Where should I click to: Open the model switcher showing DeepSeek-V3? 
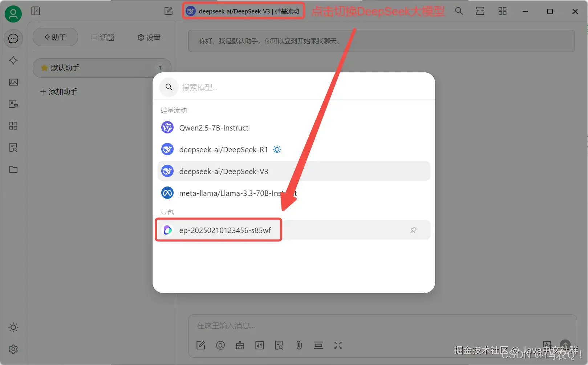tap(243, 11)
